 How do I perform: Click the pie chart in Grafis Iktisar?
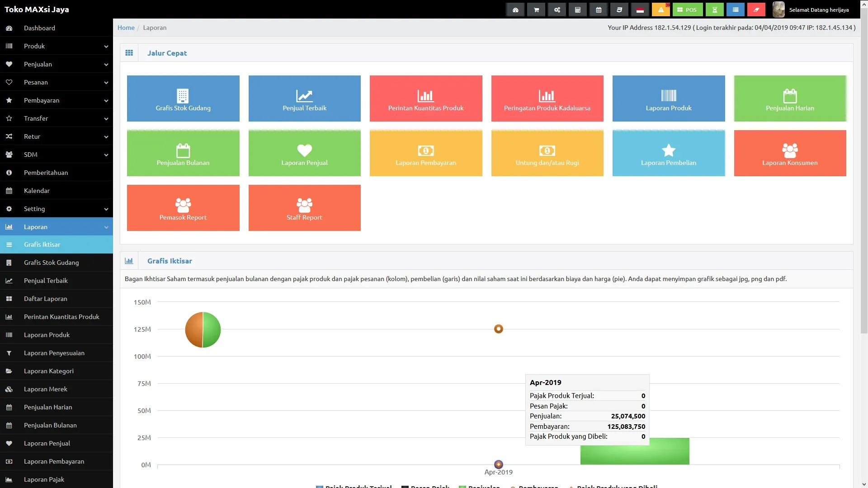(x=203, y=330)
